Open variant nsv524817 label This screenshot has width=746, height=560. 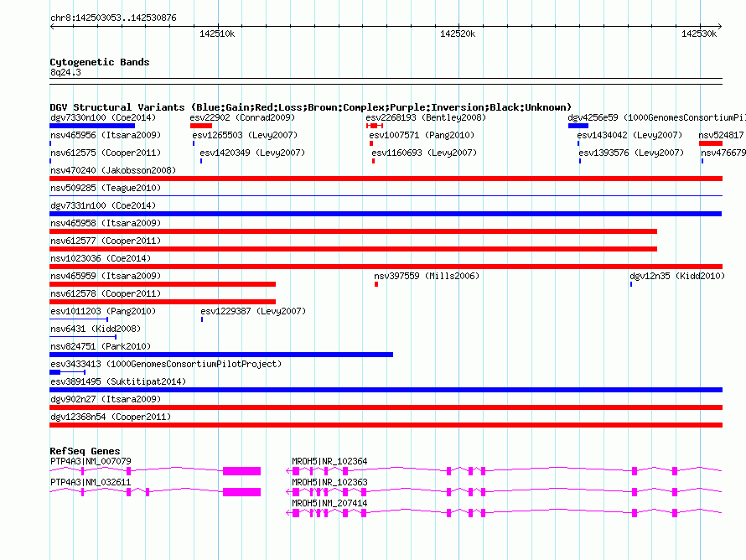722,135
